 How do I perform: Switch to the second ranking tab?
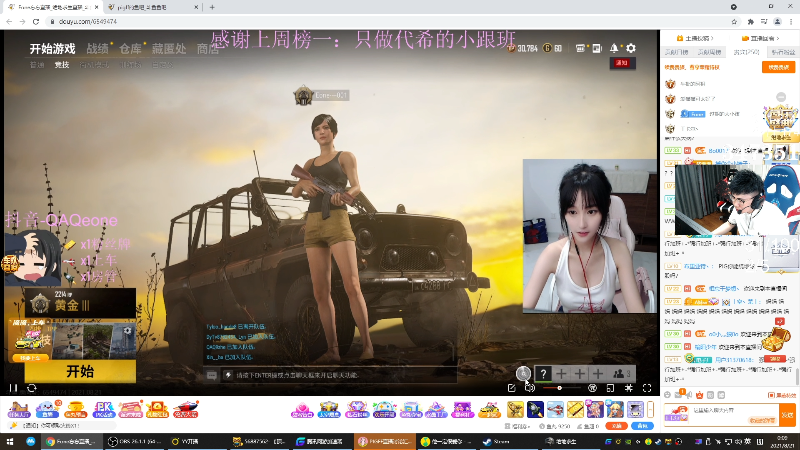point(709,52)
